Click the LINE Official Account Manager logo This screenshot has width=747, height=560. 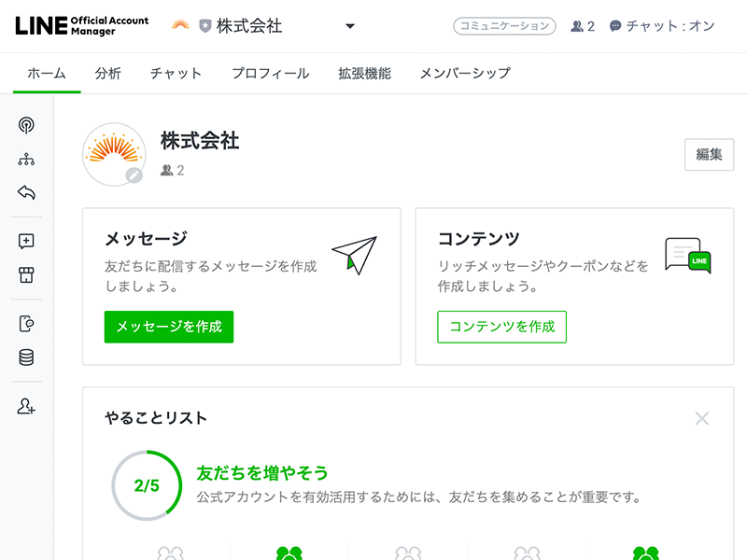tap(82, 26)
